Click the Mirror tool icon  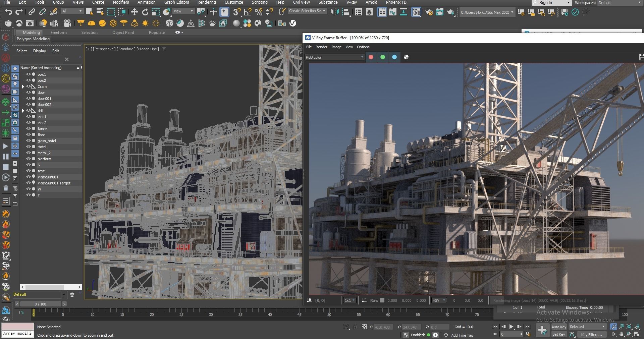[335, 12]
